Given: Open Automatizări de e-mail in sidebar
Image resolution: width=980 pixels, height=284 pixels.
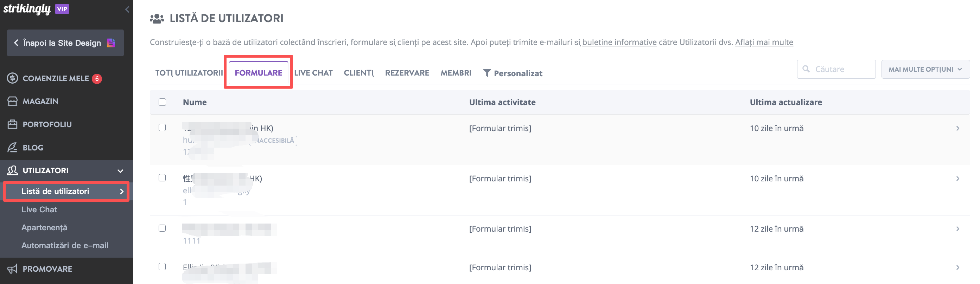Looking at the screenshot, I should pyautogui.click(x=65, y=246).
